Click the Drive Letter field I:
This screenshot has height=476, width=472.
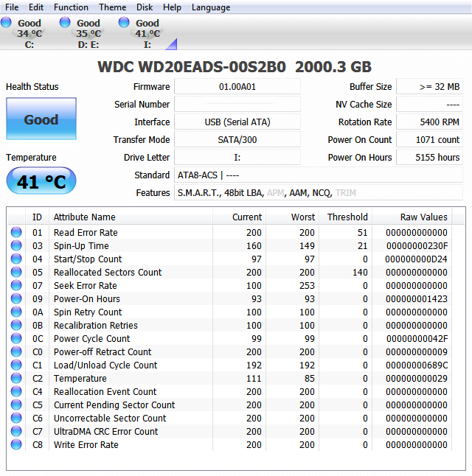coord(237,157)
